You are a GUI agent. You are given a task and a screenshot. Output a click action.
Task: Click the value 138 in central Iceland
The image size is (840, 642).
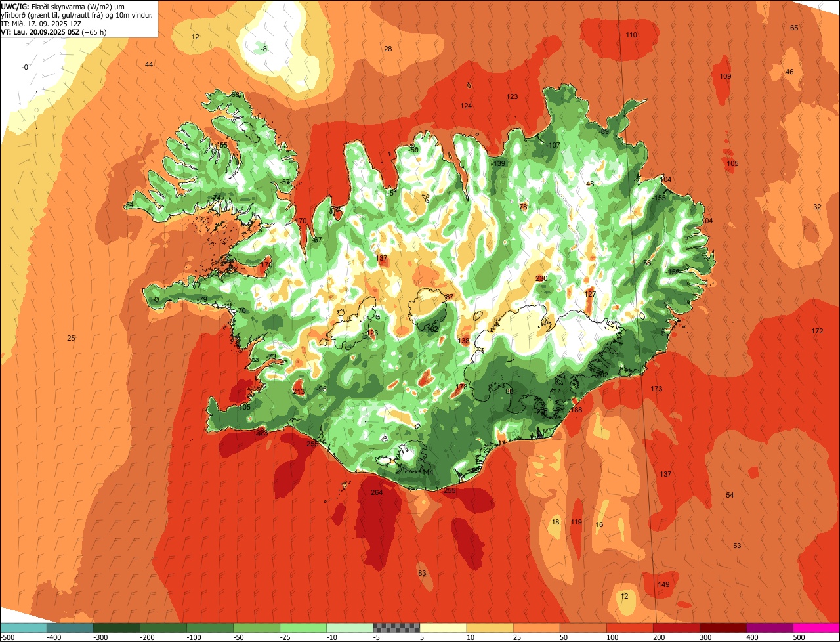pyautogui.click(x=464, y=341)
